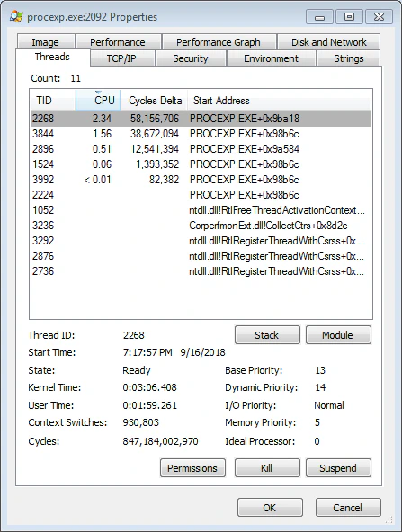The image size is (402, 532).
Task: Click the State value Ready
Action: click(137, 370)
